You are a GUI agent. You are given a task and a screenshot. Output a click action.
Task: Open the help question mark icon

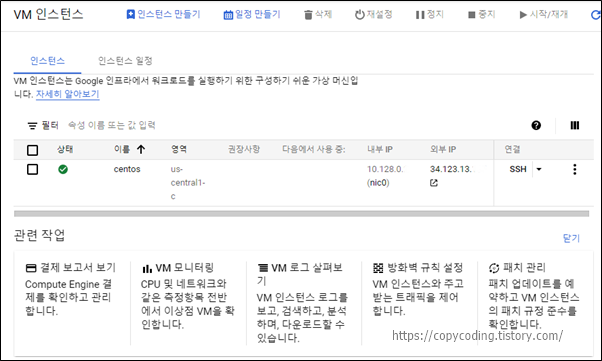[x=536, y=125]
